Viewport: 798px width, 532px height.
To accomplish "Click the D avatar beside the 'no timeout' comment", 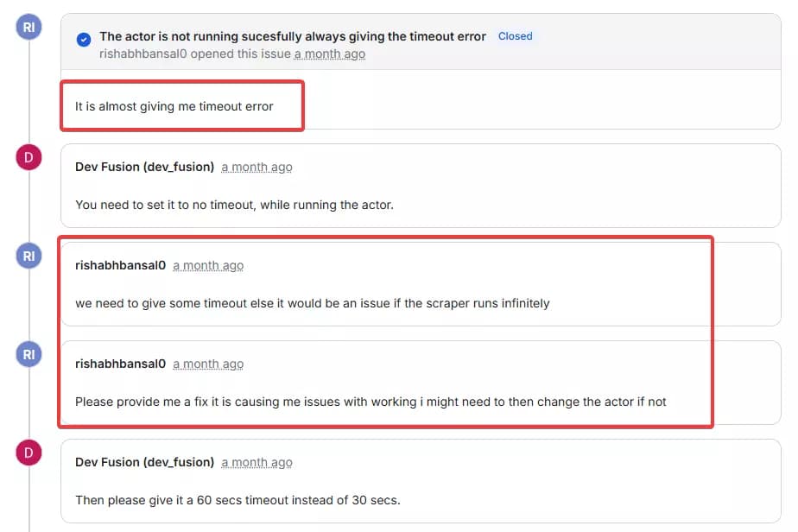I will pyautogui.click(x=29, y=157).
